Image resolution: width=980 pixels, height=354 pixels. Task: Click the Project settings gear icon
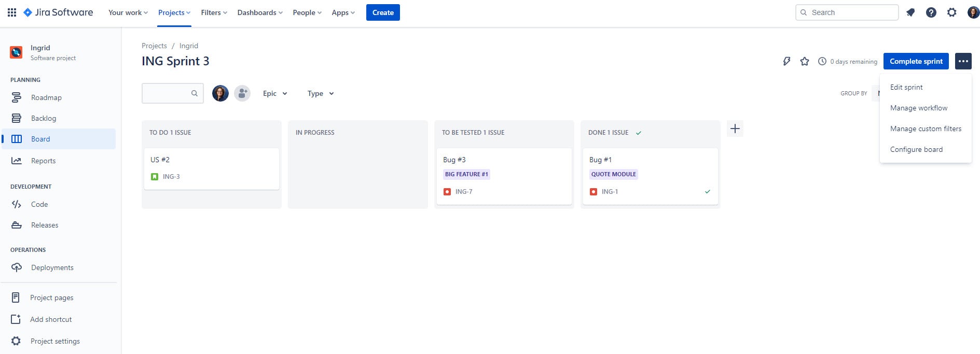click(16, 341)
